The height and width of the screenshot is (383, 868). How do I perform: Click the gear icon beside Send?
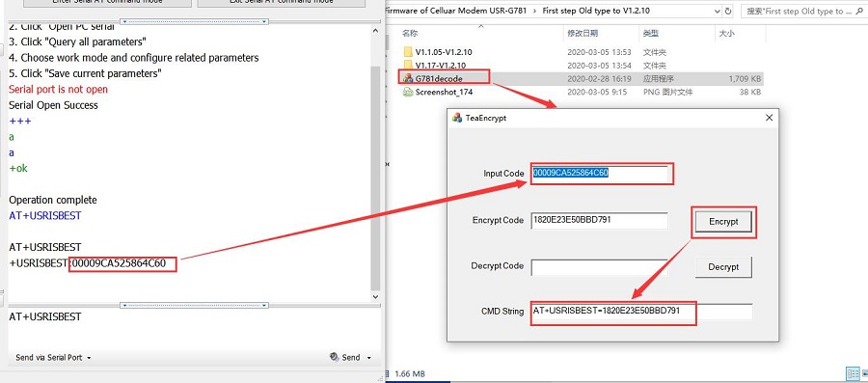334,357
